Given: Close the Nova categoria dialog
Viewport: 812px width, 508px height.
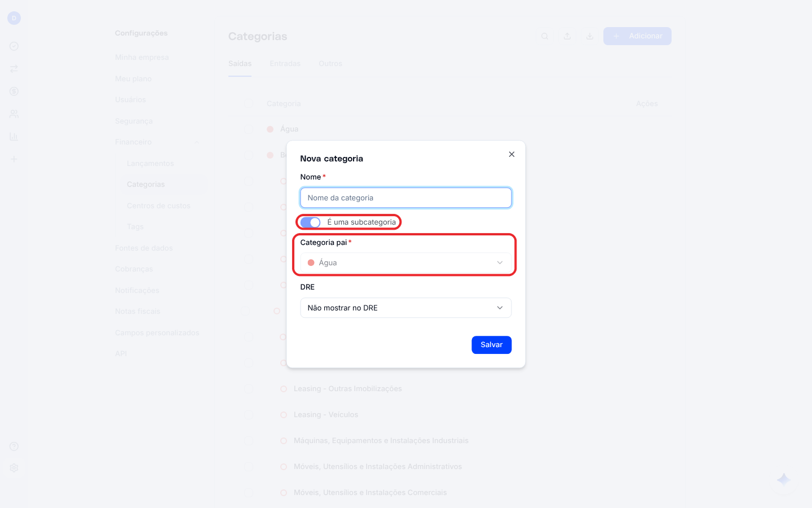Looking at the screenshot, I should (x=511, y=154).
